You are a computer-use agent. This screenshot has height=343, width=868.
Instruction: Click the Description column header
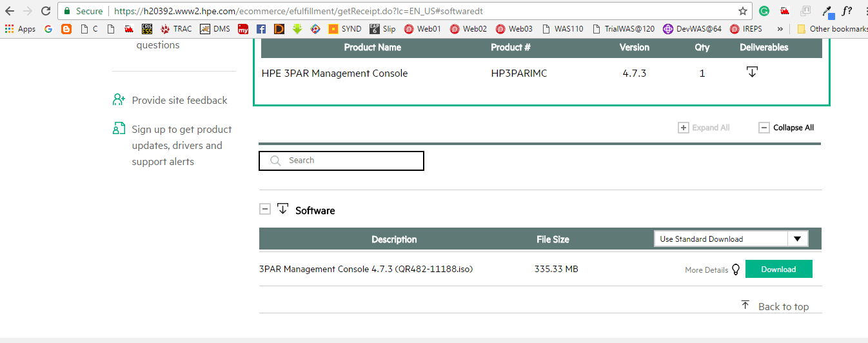point(394,239)
